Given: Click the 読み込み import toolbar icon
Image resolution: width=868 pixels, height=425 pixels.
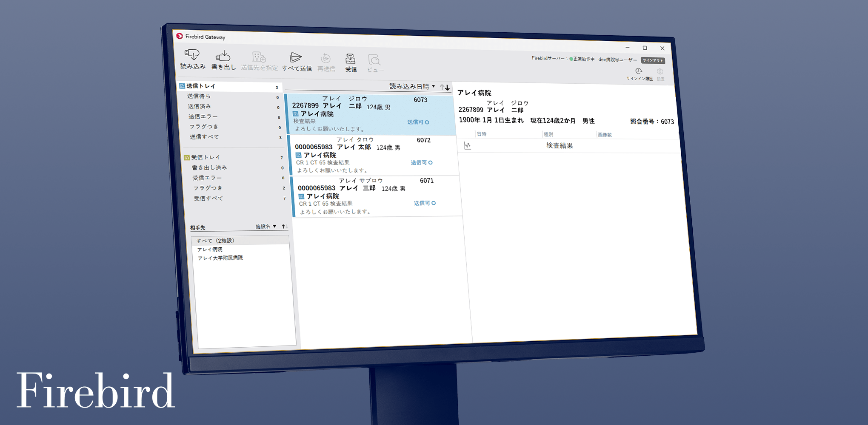Looking at the screenshot, I should [x=192, y=54].
